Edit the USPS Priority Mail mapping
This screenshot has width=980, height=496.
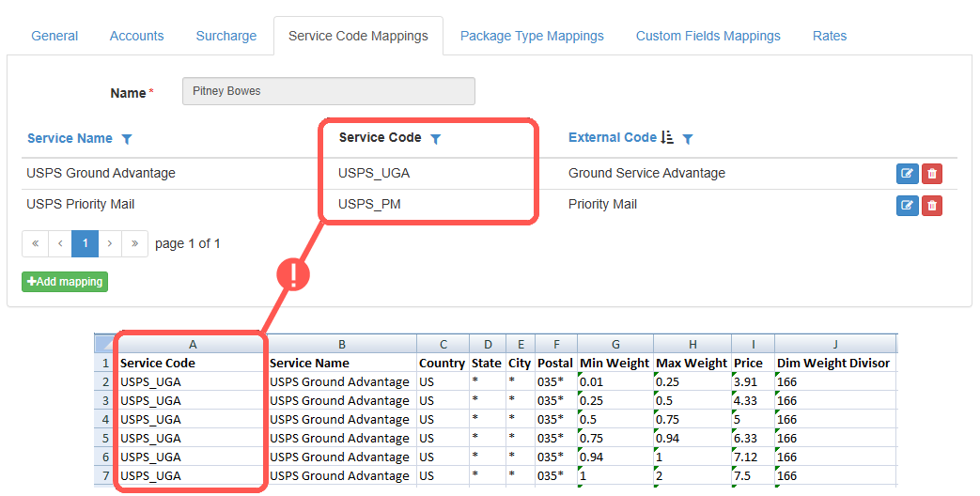tap(907, 205)
